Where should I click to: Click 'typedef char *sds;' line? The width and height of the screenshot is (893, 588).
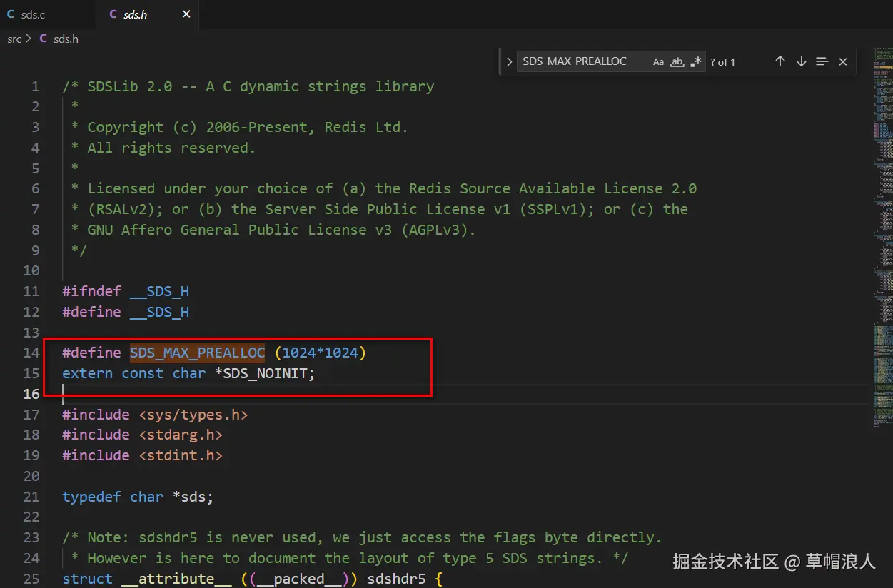(138, 497)
